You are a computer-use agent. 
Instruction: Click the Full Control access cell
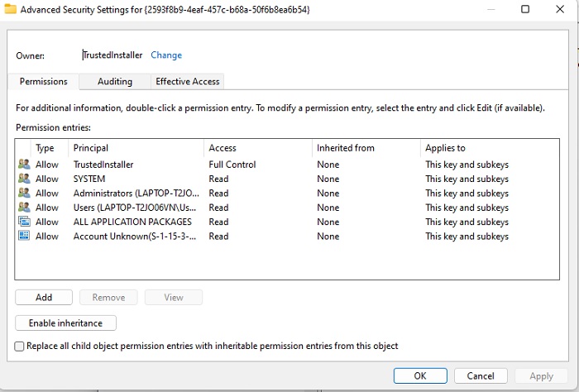(232, 165)
